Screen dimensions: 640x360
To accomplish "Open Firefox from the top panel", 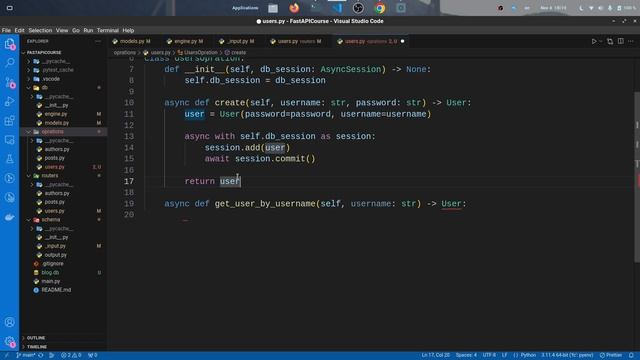I will tap(294, 8).
